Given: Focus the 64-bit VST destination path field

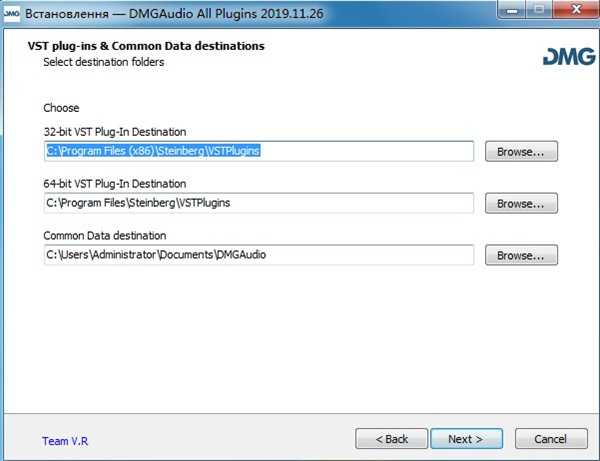Looking at the screenshot, I should pyautogui.click(x=259, y=203).
